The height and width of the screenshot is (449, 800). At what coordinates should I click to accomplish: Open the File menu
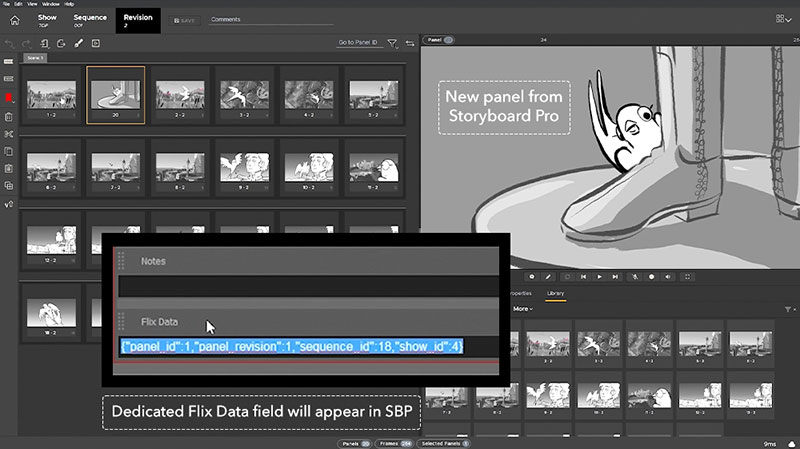pos(6,4)
